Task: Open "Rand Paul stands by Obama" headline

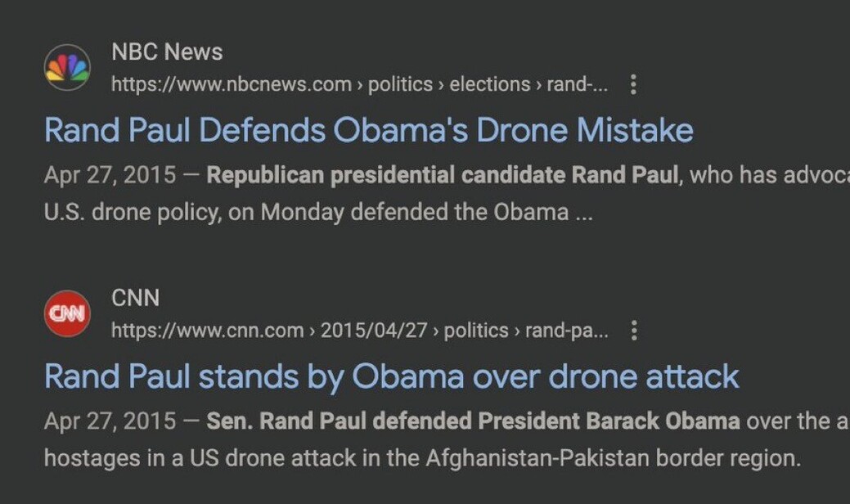Action: (x=391, y=376)
